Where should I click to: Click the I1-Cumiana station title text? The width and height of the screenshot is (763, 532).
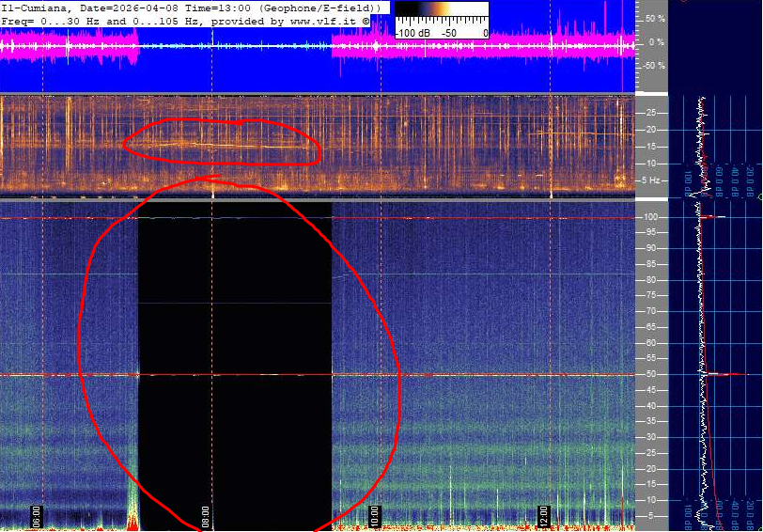pyautogui.click(x=36, y=8)
